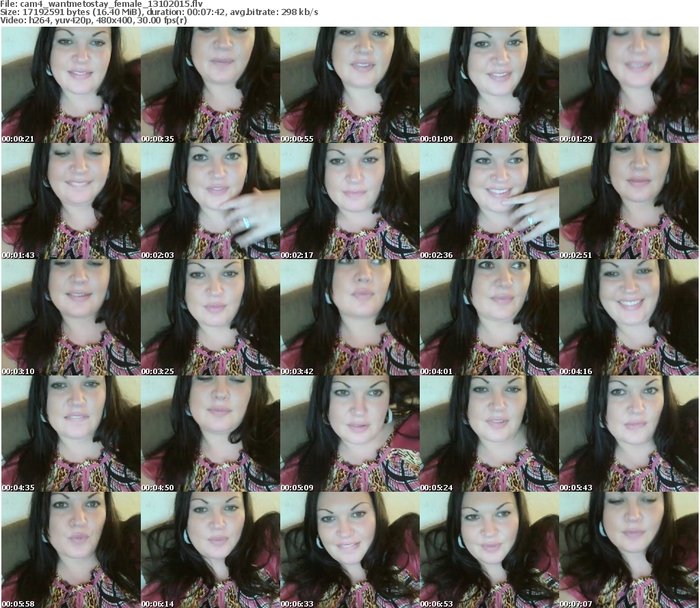The image size is (700, 608).
Task: Open the frame stamped 00:07:07
Action: [629, 549]
